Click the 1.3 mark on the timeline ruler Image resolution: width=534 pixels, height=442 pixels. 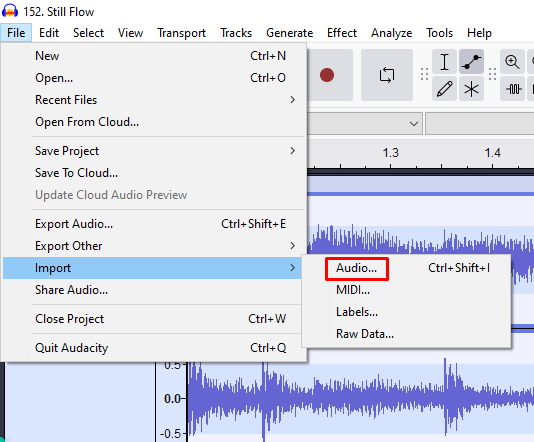[x=390, y=153]
